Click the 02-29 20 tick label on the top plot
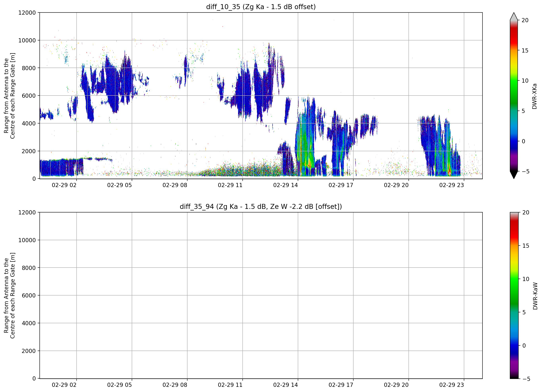 (x=396, y=185)
